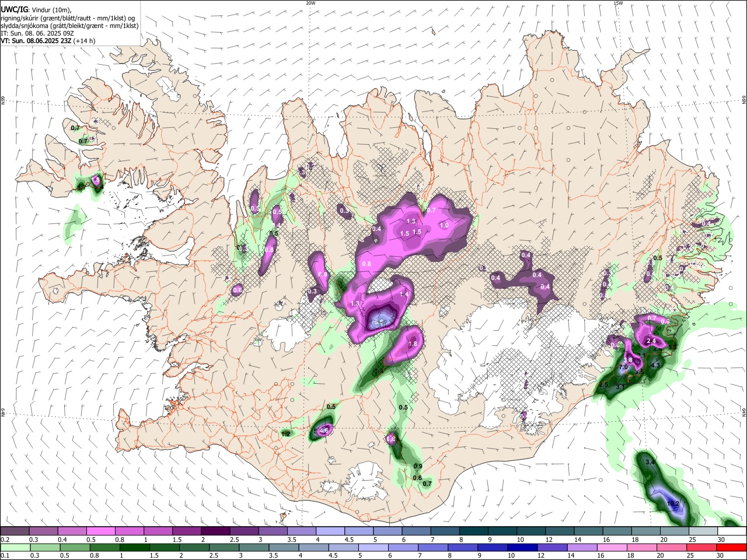Pick the deep navy blue swatch in lower legend

point(521,547)
